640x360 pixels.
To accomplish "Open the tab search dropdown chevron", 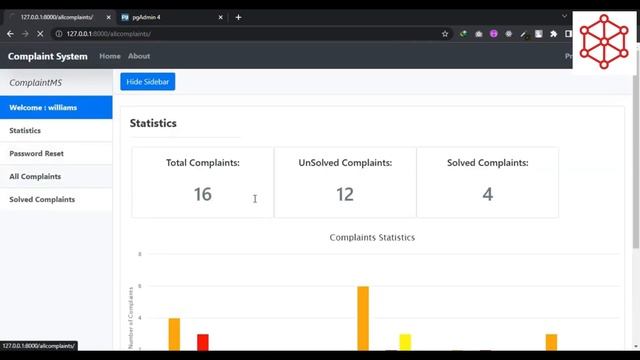I will click(564, 16).
